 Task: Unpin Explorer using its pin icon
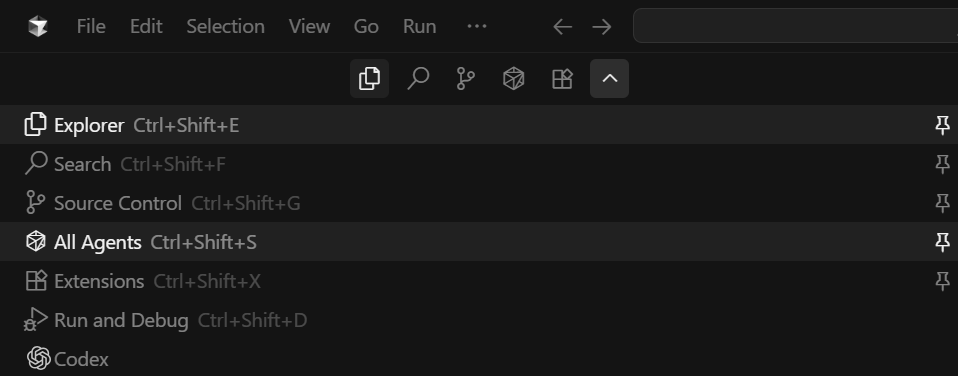[942, 125]
